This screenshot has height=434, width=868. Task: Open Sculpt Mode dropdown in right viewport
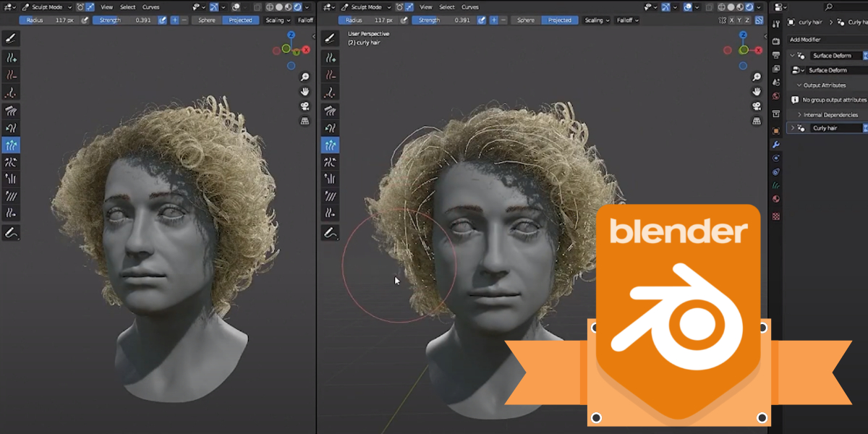pos(367,7)
